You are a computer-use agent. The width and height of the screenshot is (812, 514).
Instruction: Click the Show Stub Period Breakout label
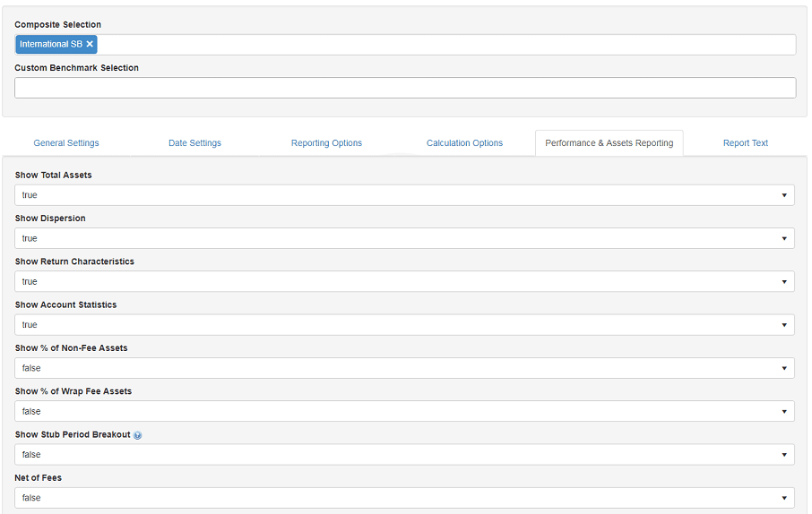click(x=73, y=434)
